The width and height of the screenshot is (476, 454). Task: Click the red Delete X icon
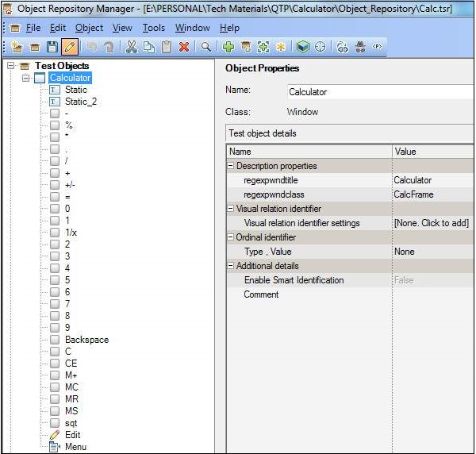[183, 48]
